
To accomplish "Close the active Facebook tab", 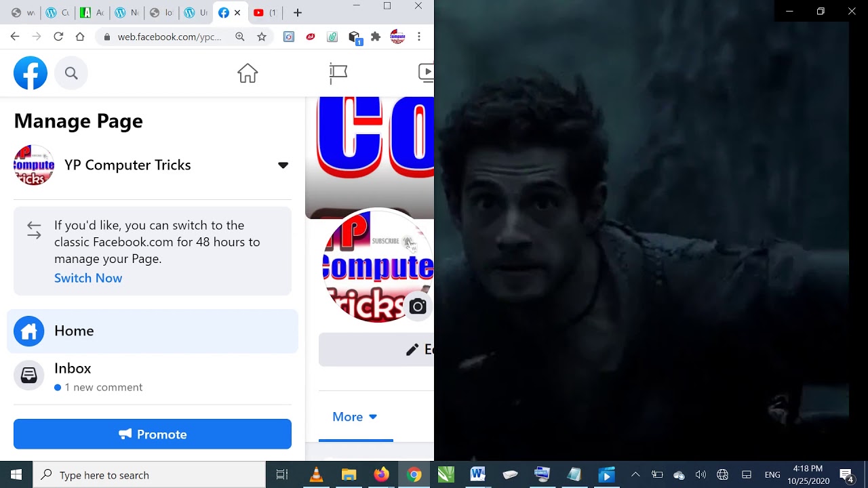I will click(237, 13).
